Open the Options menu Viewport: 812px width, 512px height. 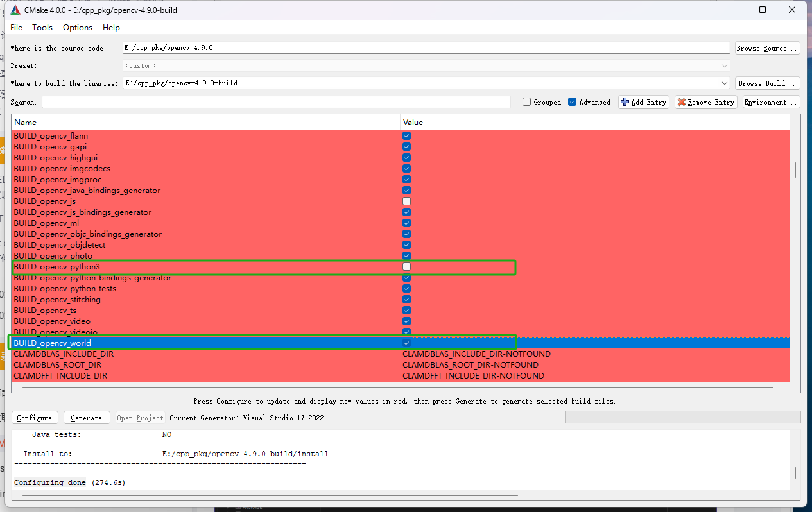point(77,28)
